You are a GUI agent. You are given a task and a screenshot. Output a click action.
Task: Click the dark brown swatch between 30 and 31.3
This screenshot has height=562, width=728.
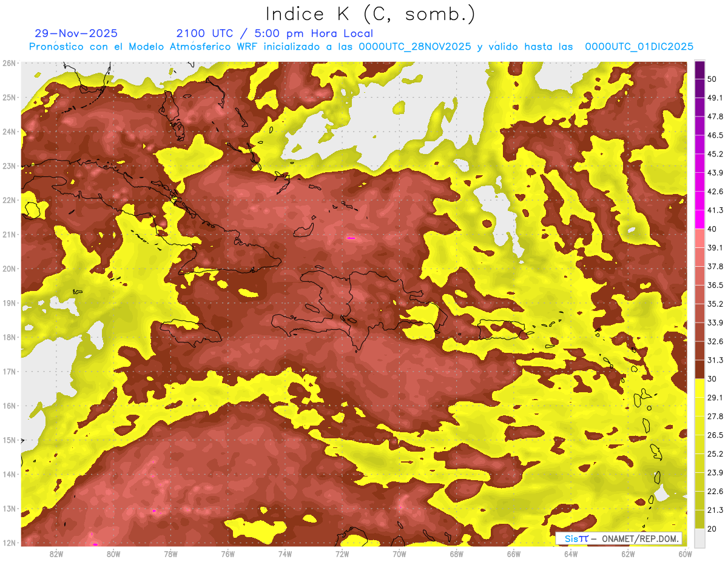coord(700,369)
